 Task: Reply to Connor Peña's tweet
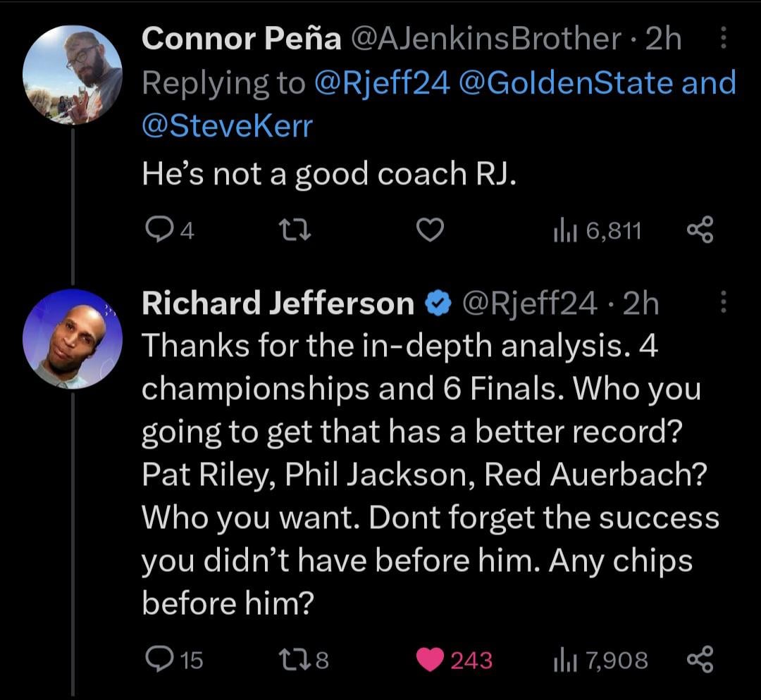coord(155,230)
